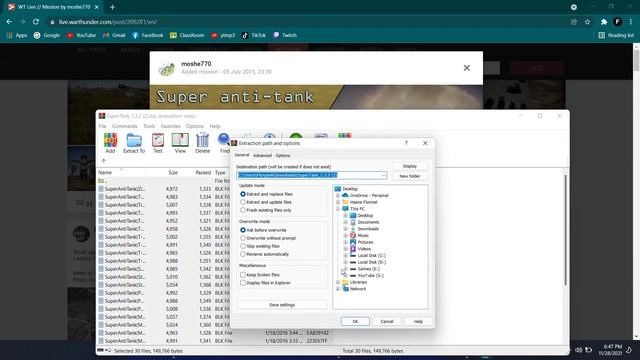Click the Save settings button

tap(282, 305)
